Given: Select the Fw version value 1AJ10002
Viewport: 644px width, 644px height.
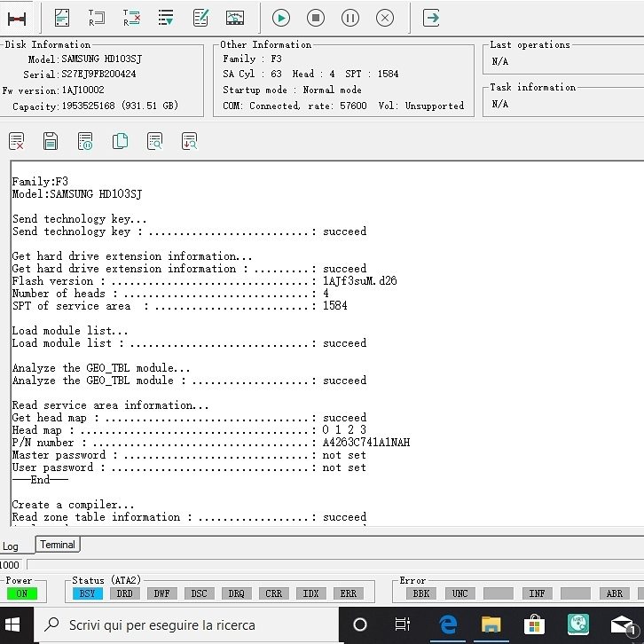Looking at the screenshot, I should 83,90.
